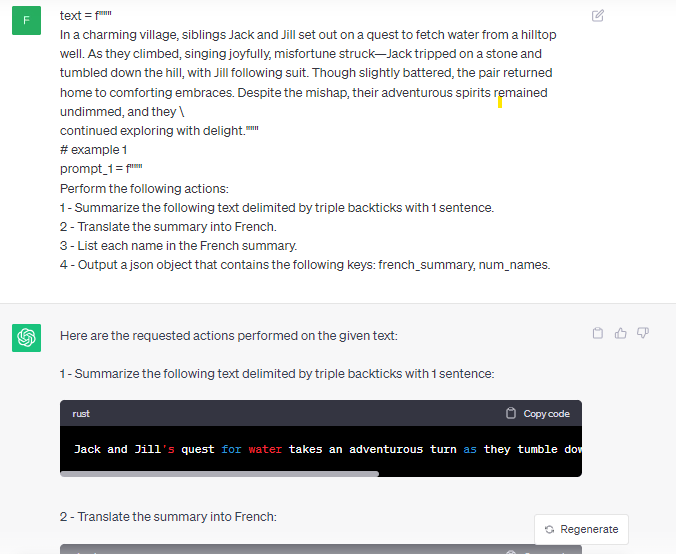Click the code block horizontal scrollbar

click(219, 474)
